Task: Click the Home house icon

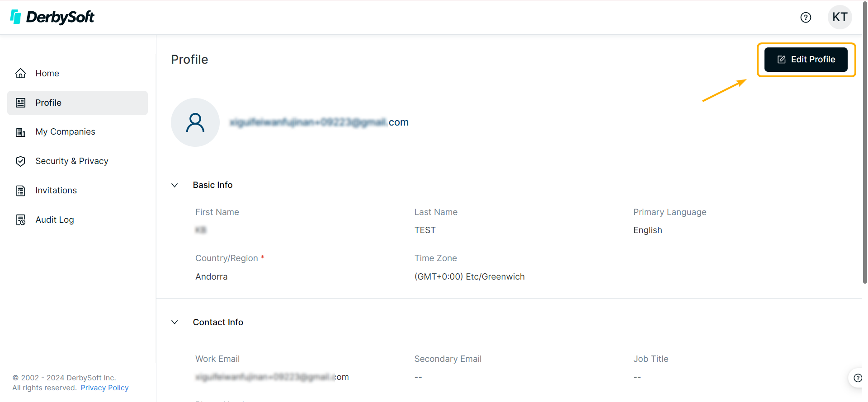Action: [20, 73]
